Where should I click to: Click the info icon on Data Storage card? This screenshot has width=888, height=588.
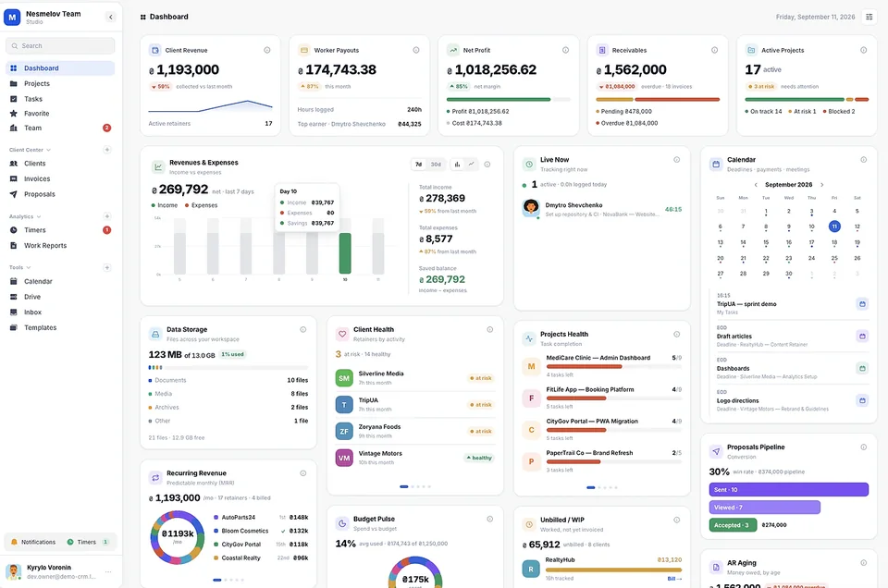[x=303, y=329]
